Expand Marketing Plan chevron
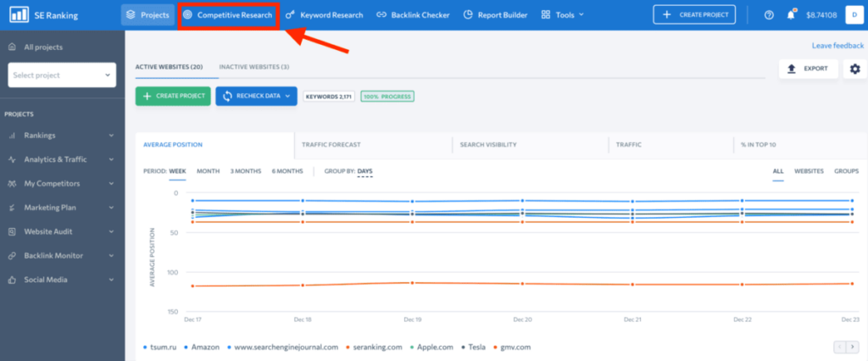Viewport: 868px width, 361px height. tap(111, 208)
